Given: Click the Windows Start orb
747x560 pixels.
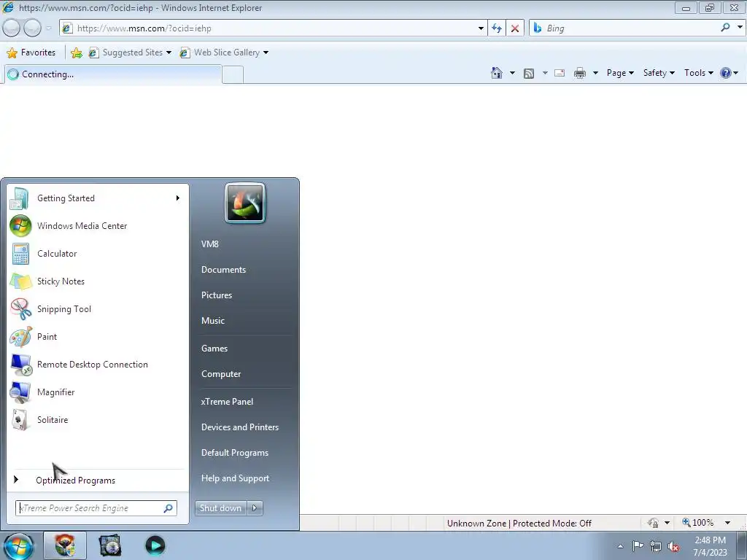Looking at the screenshot, I should 18,545.
